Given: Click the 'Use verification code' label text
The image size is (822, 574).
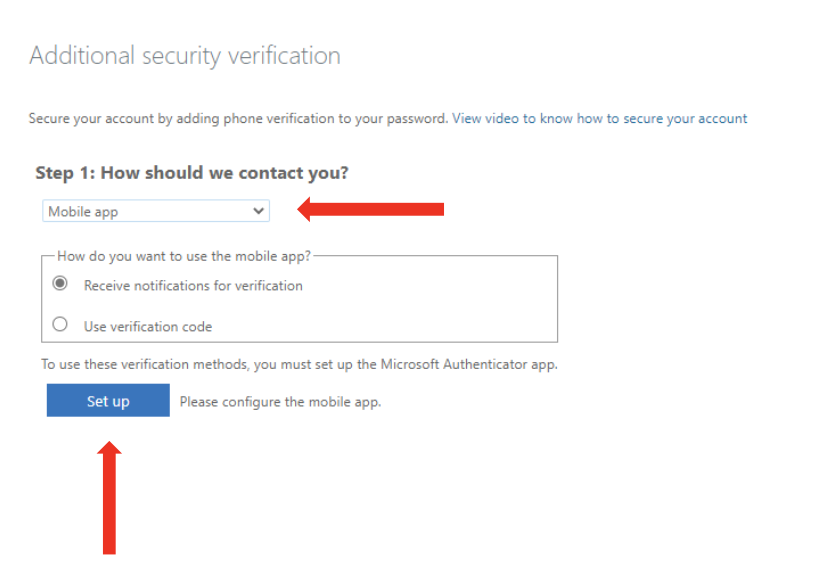Looking at the screenshot, I should (x=148, y=327).
